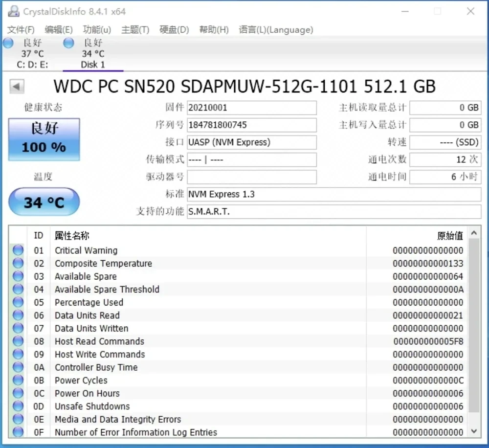The image size is (489, 448).
Task: Click the status icon for Composite Temperature
Action: click(18, 263)
